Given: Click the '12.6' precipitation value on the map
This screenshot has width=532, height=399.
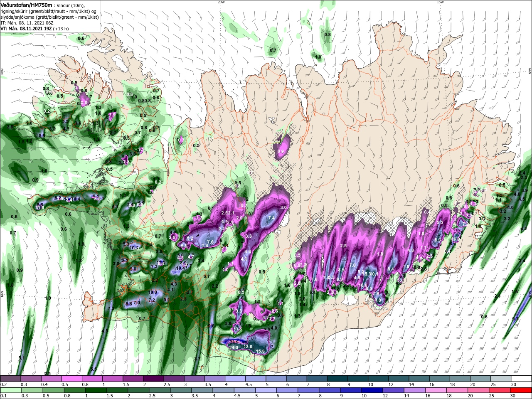Looking at the screenshot, I should pyautogui.click(x=248, y=347).
